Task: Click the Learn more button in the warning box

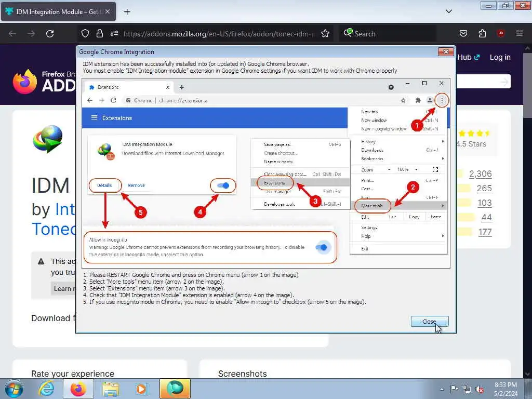Action: point(63,289)
